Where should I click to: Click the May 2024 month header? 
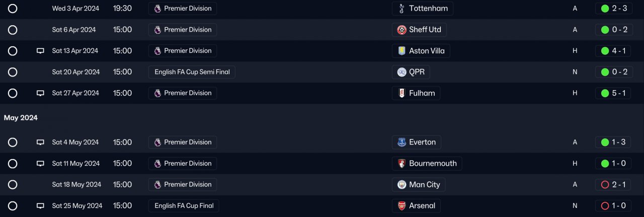point(21,118)
